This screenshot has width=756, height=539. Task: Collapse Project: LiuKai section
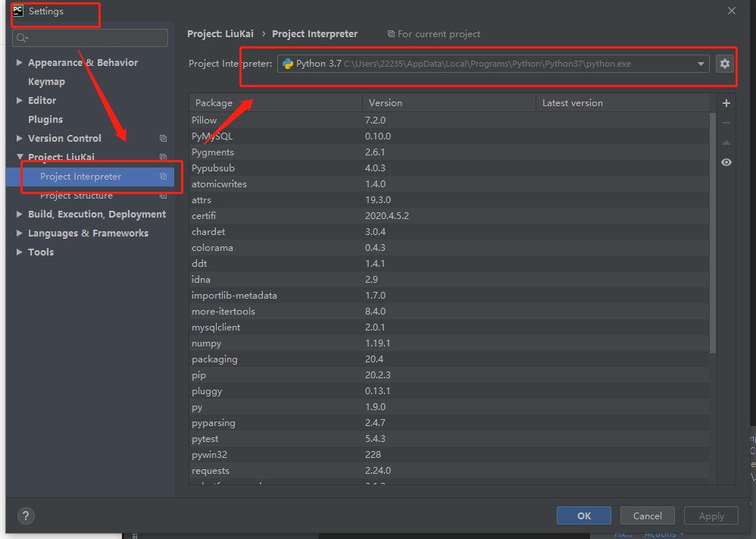[x=19, y=157]
